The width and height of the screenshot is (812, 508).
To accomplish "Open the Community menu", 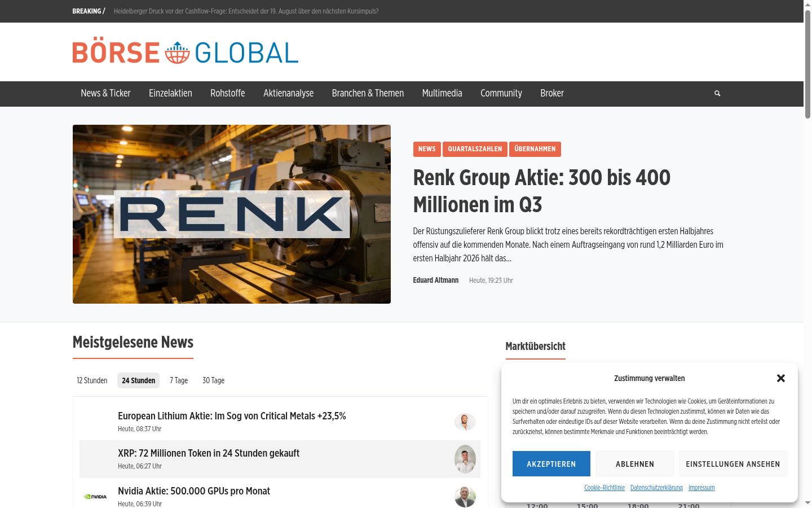I will coord(501,94).
